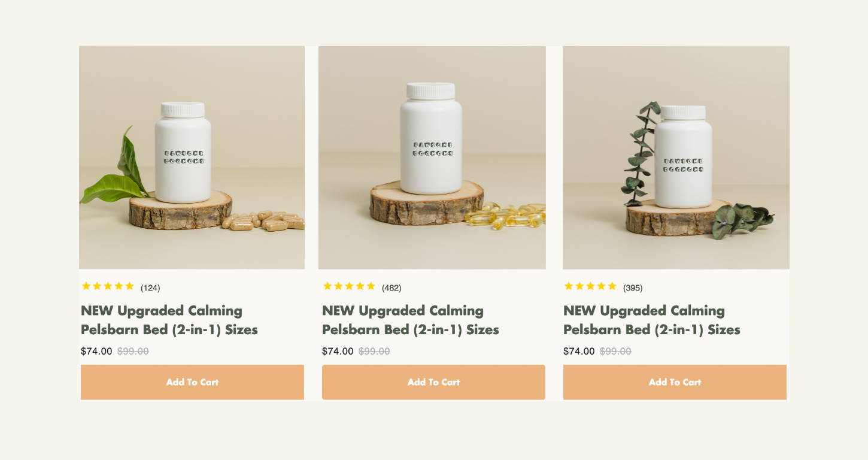The width and height of the screenshot is (868, 460).
Task: Add the middle product to cart
Action: coord(433,382)
